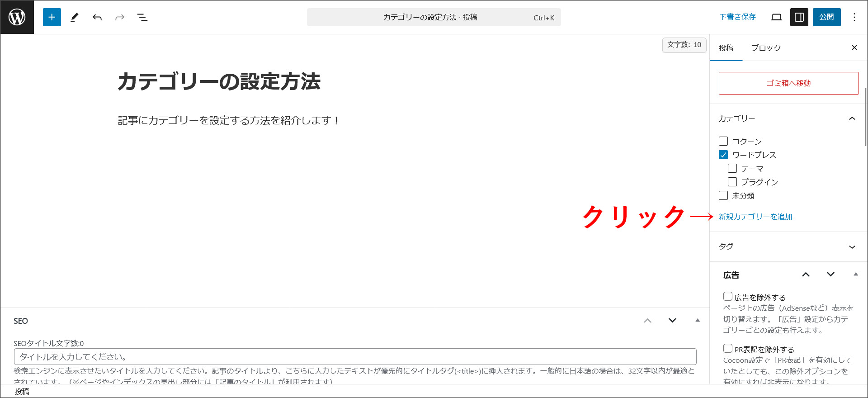This screenshot has height=398, width=868.
Task: Toggle the 広告 panel triangle
Action: (x=856, y=274)
